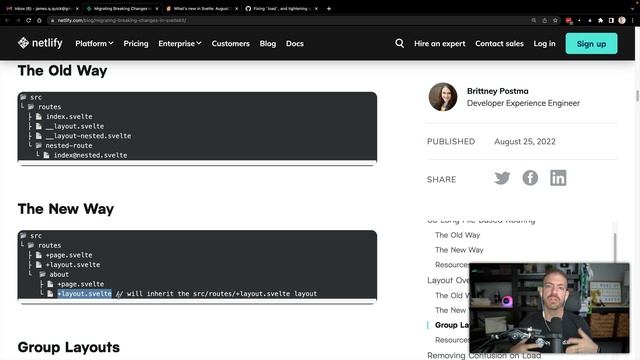Click Hire an expert link
This screenshot has width=640, height=360.
[440, 43]
